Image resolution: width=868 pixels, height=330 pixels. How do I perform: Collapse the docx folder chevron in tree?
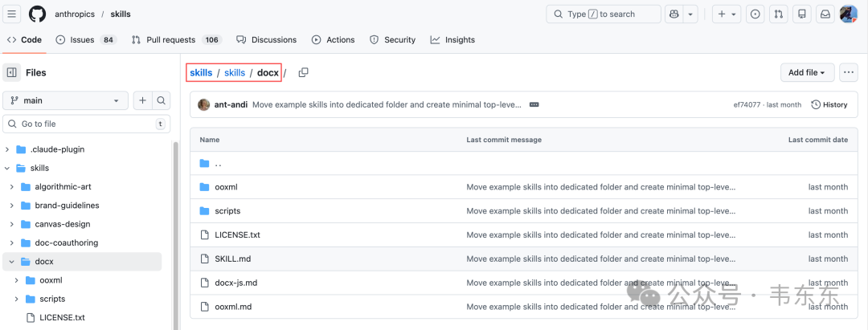click(x=12, y=262)
